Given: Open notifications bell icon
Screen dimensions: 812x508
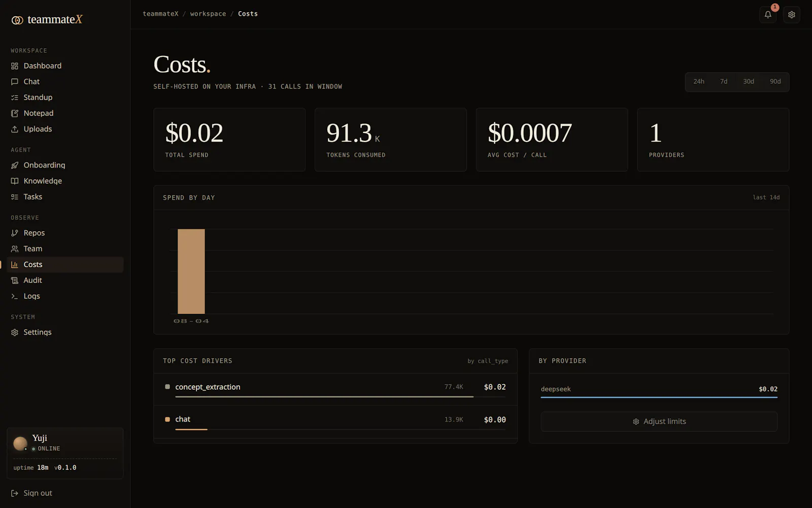Looking at the screenshot, I should pos(768,14).
